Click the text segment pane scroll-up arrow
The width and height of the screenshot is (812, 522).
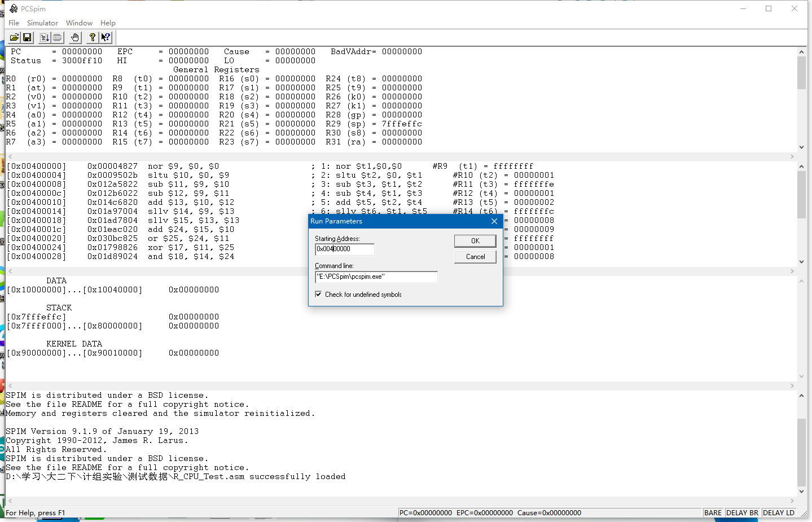(x=801, y=166)
